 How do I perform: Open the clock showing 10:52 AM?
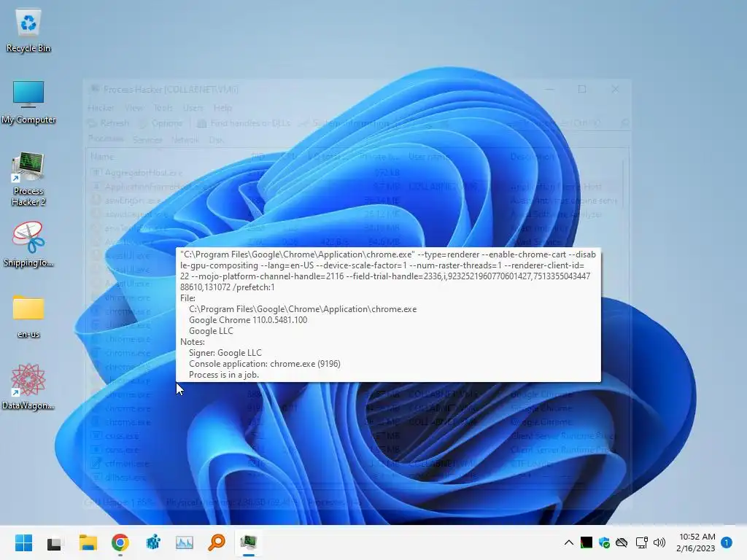tap(697, 542)
